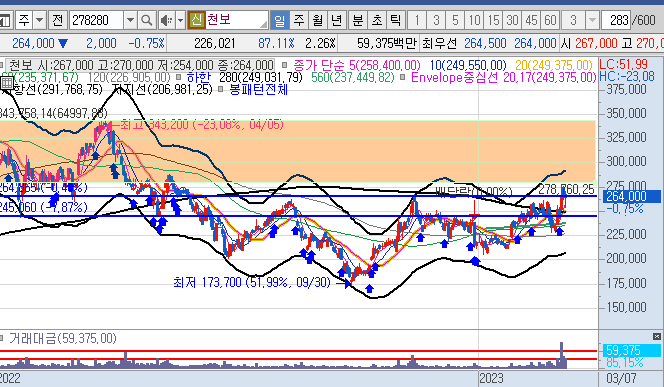Click the 87.11% volume ratio

276,43
